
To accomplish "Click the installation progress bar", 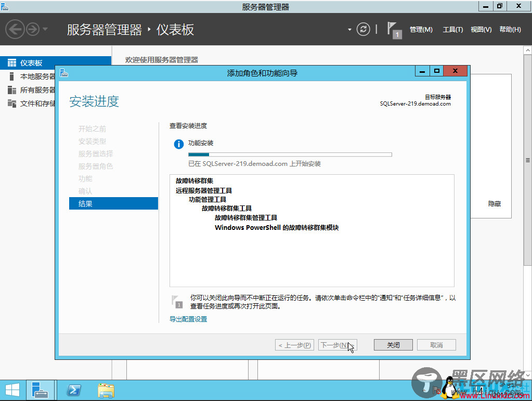I will point(290,154).
